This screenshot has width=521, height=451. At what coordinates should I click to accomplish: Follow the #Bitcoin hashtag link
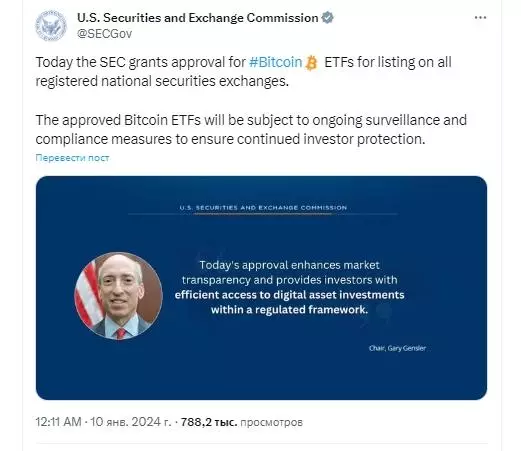click(275, 62)
